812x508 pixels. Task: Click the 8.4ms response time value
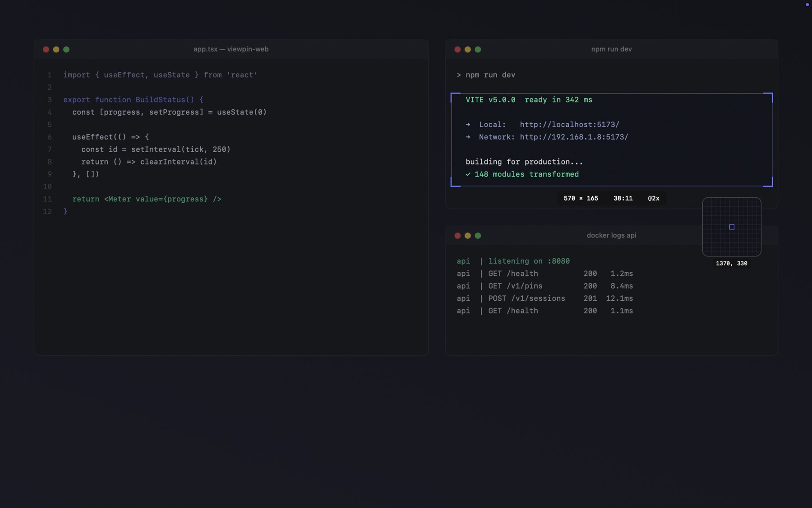click(x=622, y=286)
